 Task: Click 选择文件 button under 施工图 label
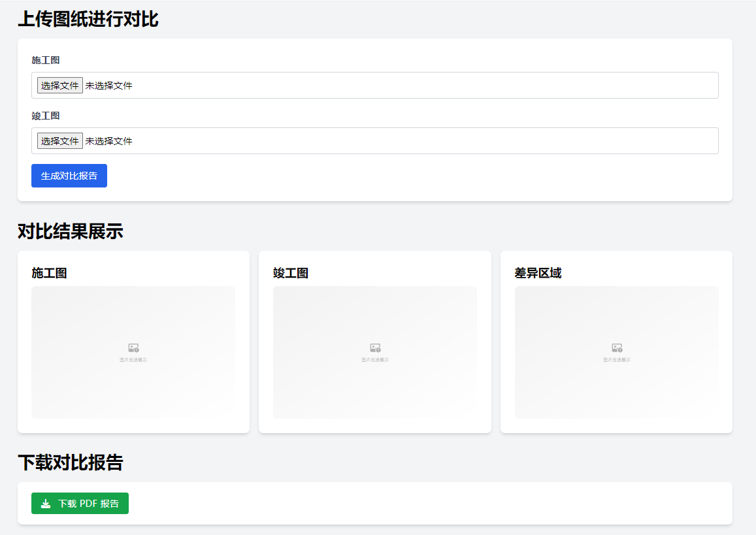coord(59,86)
